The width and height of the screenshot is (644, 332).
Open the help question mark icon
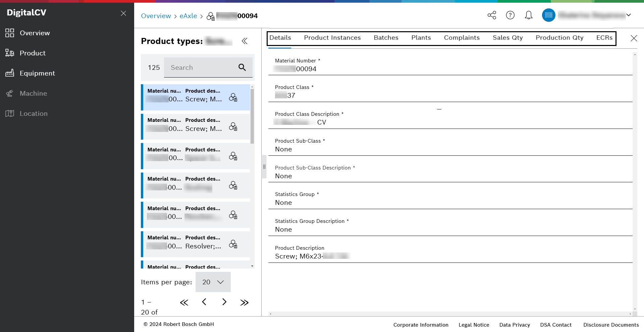pos(510,15)
